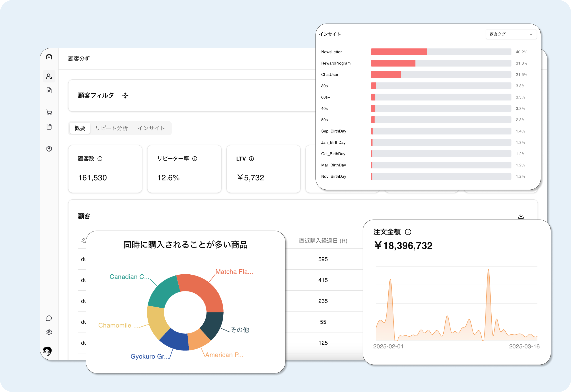Viewport: 571px width, 392px height.
Task: Open the customer document sidebar icon
Action: pos(49,90)
